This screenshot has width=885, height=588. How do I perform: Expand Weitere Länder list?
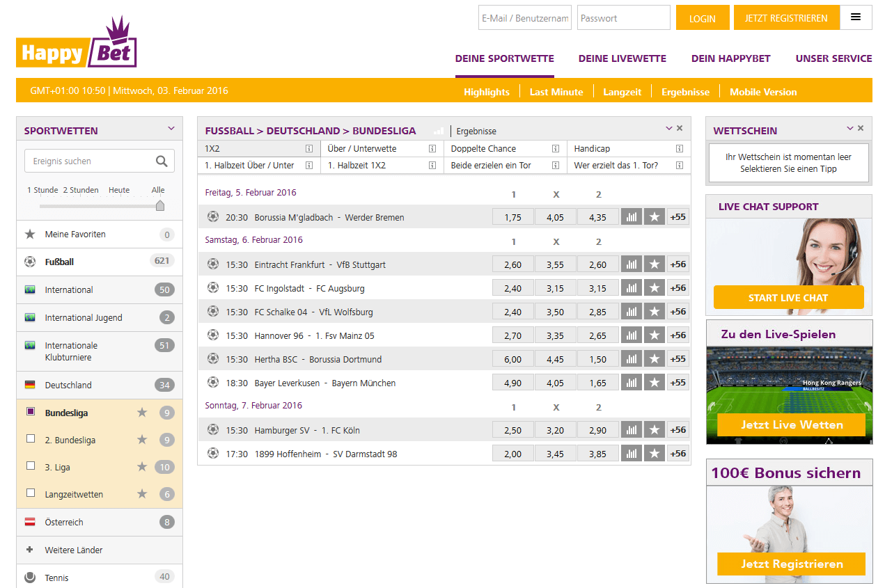click(x=100, y=550)
